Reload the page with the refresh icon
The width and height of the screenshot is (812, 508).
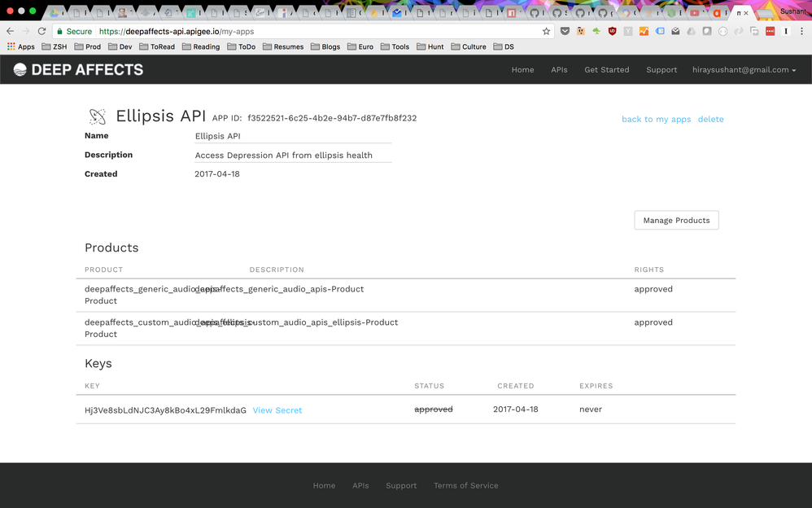tap(42, 31)
